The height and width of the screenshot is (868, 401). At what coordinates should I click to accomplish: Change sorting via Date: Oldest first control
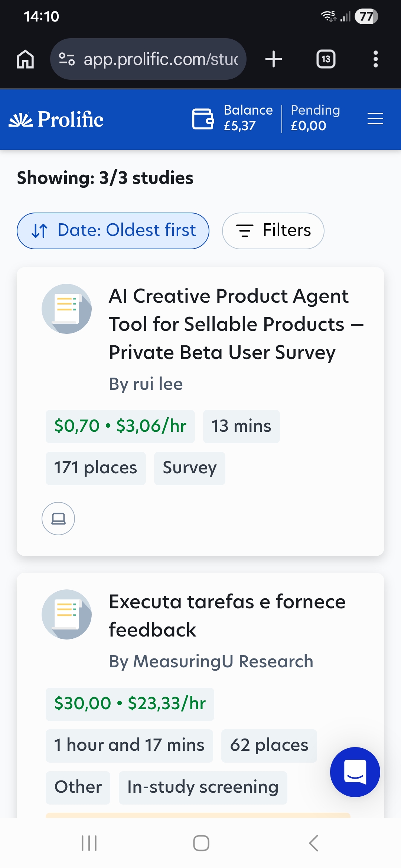point(114,230)
